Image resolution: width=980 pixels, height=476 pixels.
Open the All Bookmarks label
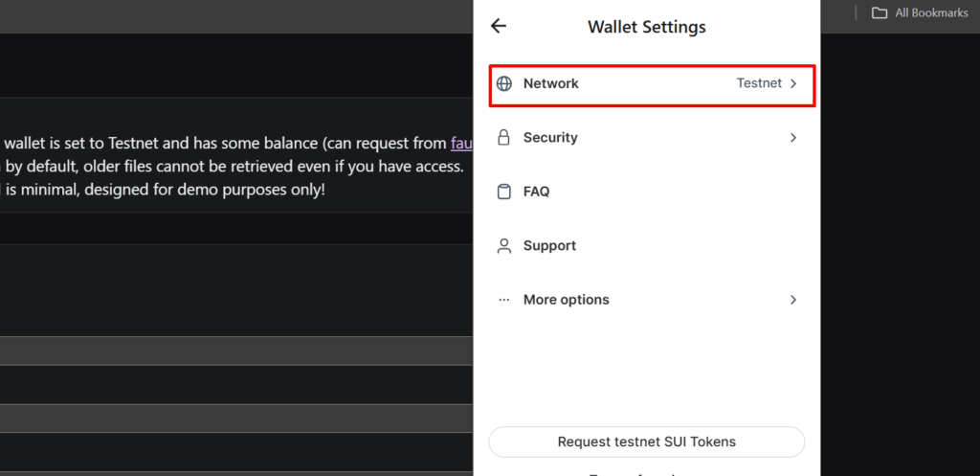[x=931, y=12]
